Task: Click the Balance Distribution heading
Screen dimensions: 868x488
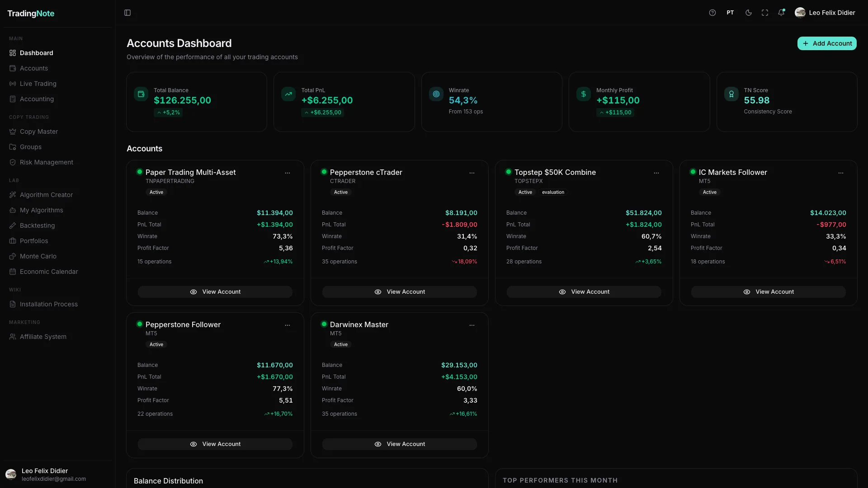Action: click(x=168, y=481)
